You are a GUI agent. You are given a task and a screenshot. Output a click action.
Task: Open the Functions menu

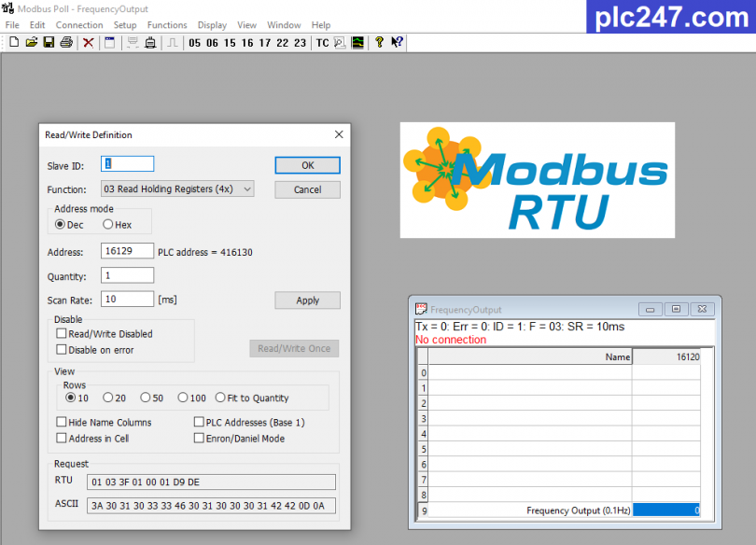pyautogui.click(x=167, y=25)
